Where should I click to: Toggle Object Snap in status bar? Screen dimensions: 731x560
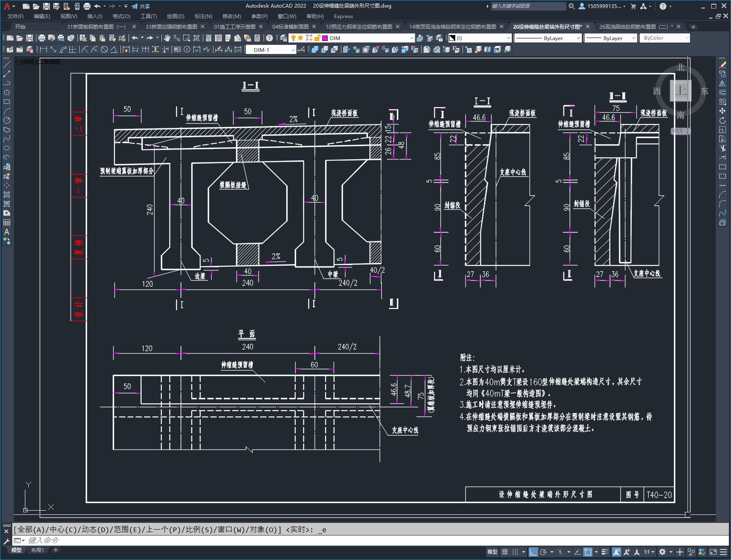point(587,552)
